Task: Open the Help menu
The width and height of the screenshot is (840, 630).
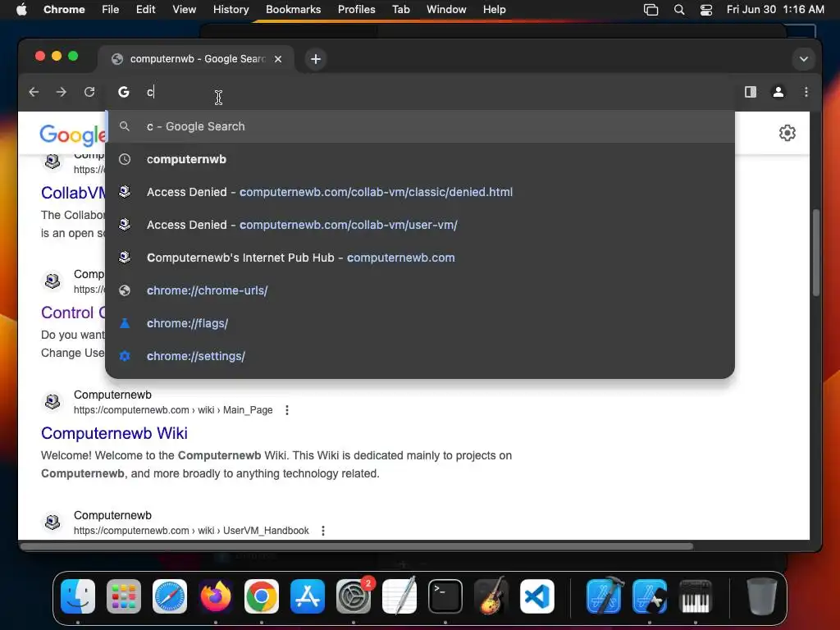Action: [494, 10]
